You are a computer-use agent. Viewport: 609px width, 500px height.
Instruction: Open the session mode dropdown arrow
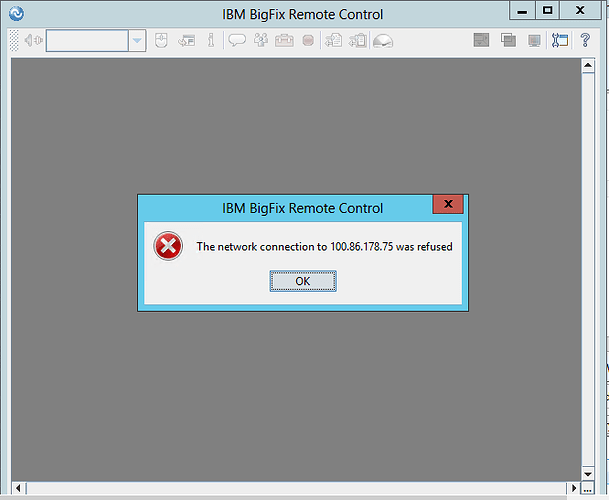(137, 40)
